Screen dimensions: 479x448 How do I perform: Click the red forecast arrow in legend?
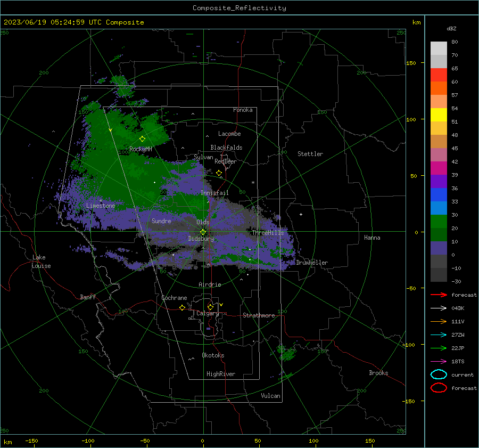(439, 295)
